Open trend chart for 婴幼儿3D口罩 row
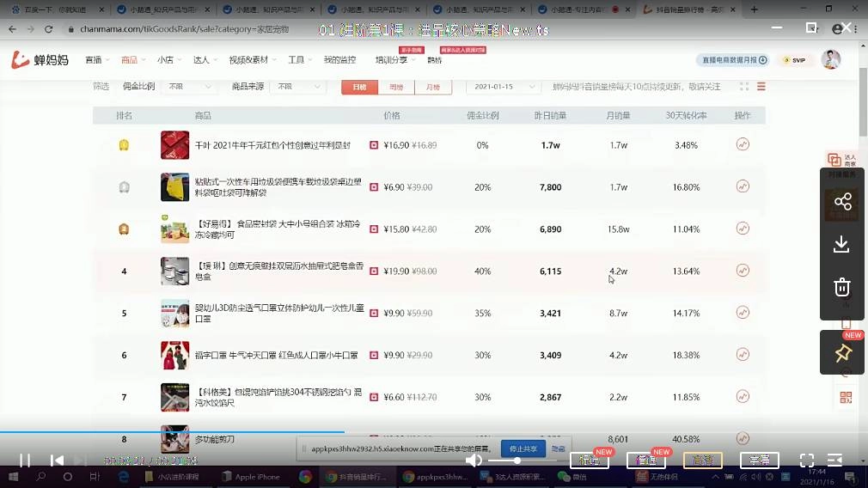Image resolution: width=868 pixels, height=488 pixels. (743, 312)
